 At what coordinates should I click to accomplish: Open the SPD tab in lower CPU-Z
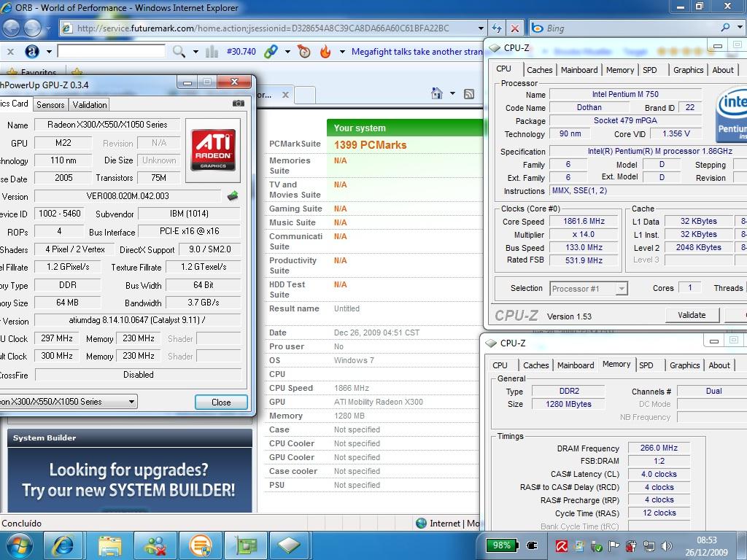tap(646, 365)
